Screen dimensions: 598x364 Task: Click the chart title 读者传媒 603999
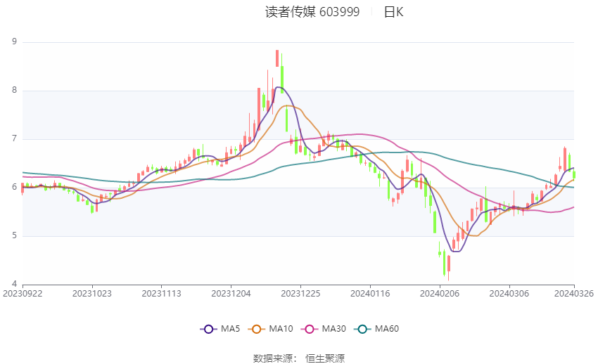[x=312, y=12]
